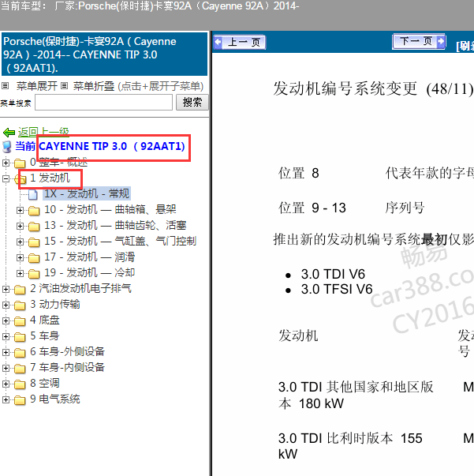474x476 pixels.
Task: Expand 13 - 发动机 — 曲轴齿轮、活塞
Action: 20,226
